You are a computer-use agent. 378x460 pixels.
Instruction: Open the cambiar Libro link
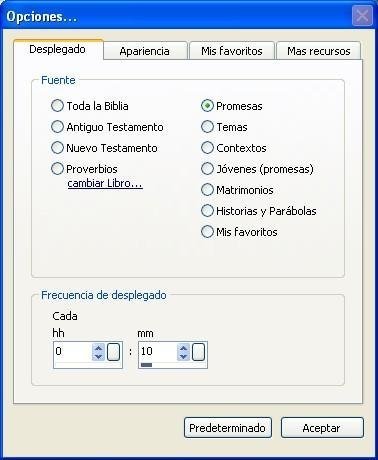tap(105, 184)
